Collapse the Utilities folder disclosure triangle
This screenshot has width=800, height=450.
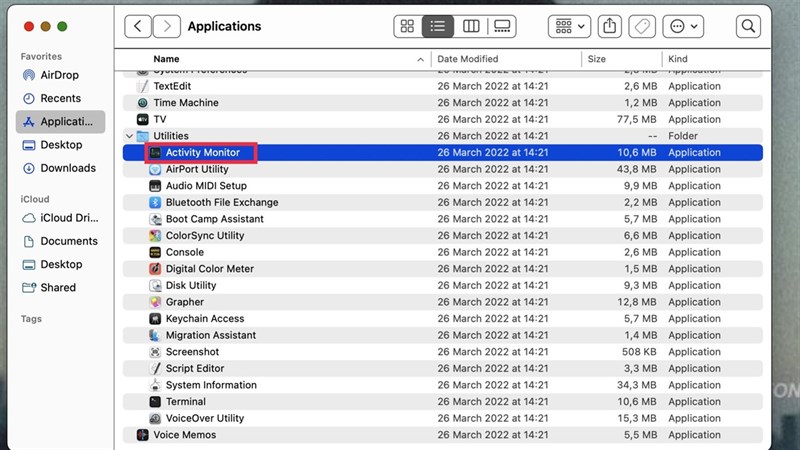click(x=130, y=136)
